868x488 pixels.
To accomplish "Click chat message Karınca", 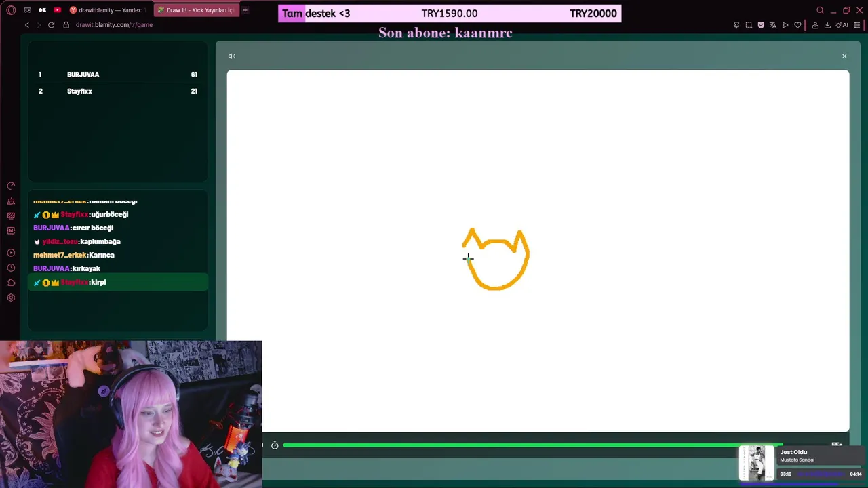I will click(102, 255).
